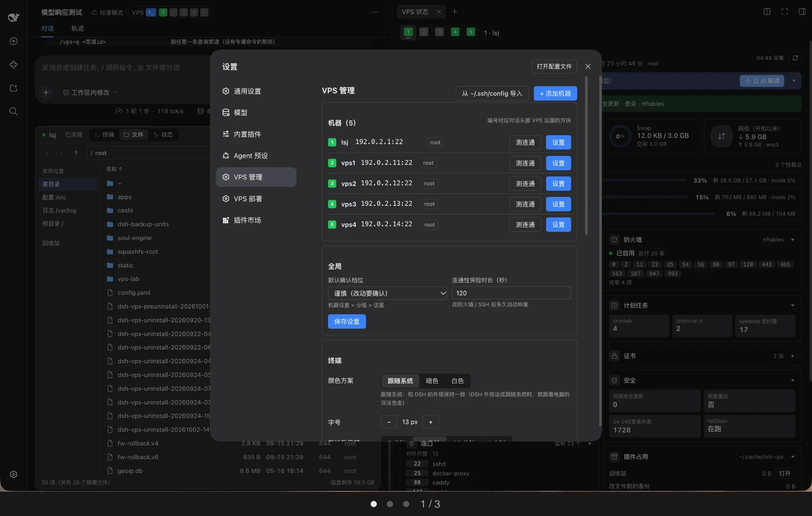The height and width of the screenshot is (516, 812).
Task: Select 白色 color scheme
Action: pos(458,381)
